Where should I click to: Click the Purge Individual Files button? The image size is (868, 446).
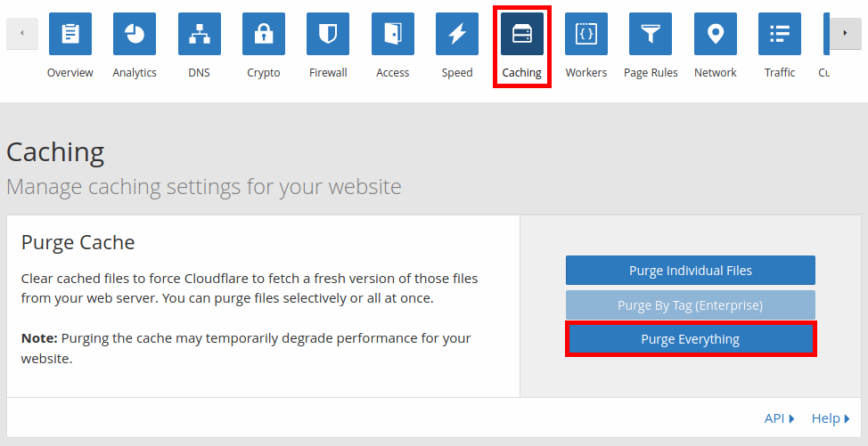click(690, 271)
